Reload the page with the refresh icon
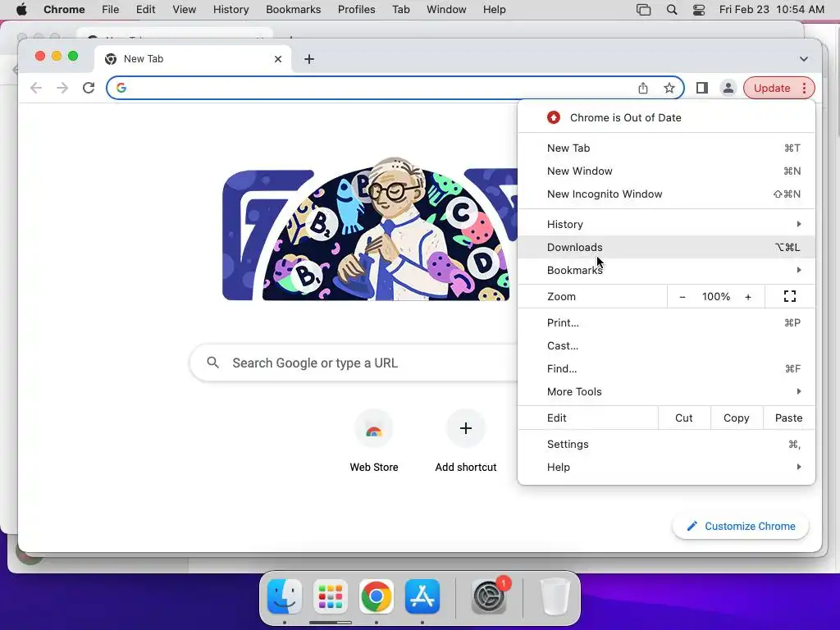The image size is (840, 630). click(89, 88)
